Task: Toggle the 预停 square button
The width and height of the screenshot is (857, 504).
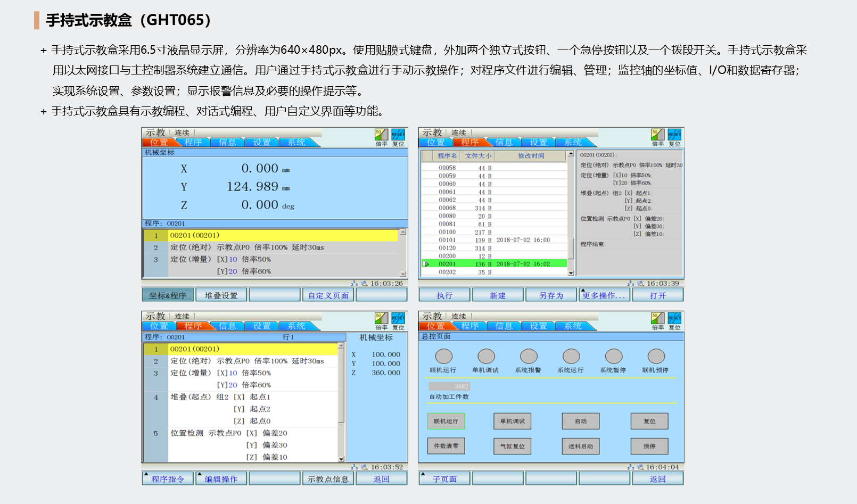Action: pyautogui.click(x=649, y=446)
